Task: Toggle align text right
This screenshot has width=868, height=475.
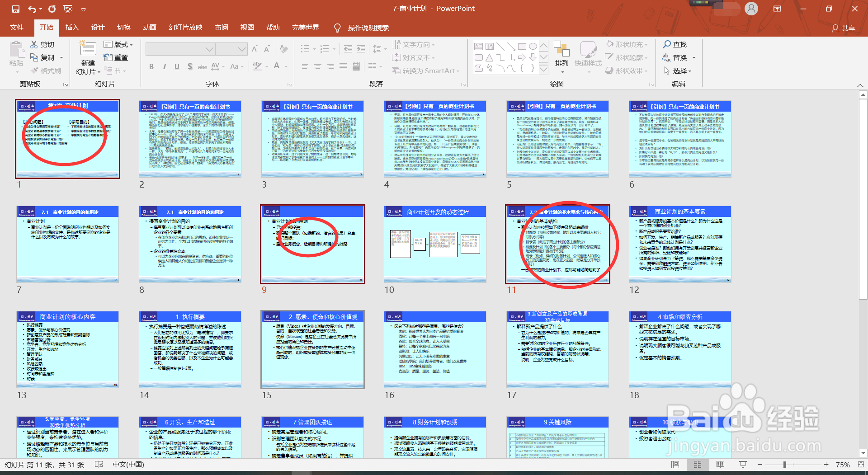Action: click(330, 66)
